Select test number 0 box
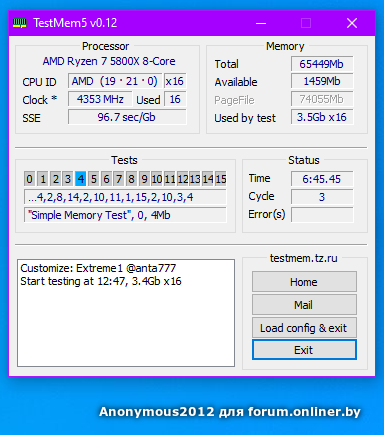 [30, 179]
